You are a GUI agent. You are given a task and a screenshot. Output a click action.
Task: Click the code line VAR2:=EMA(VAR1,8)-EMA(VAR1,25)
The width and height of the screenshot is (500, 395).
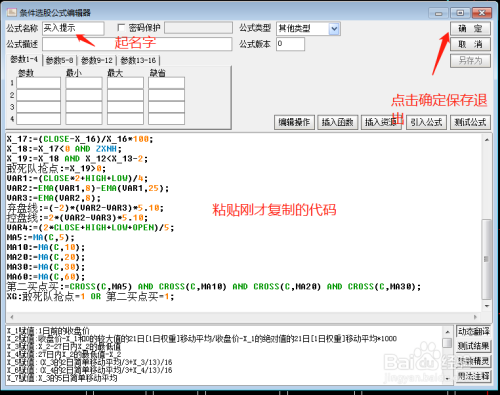(x=88, y=188)
